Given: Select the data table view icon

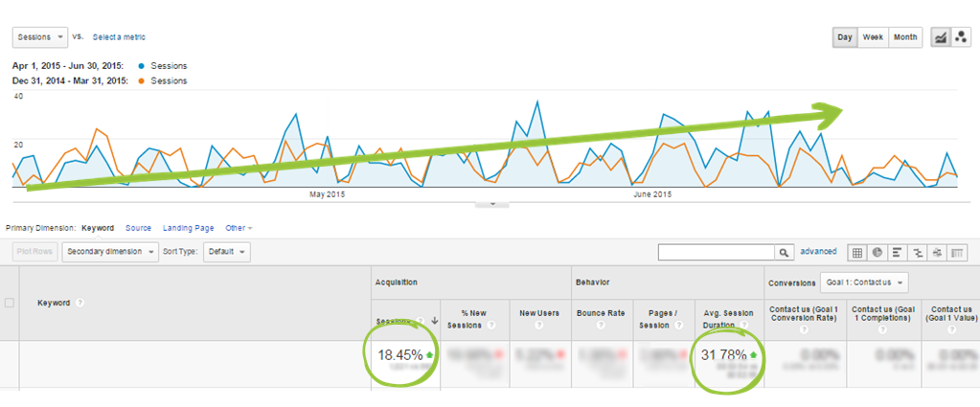Looking at the screenshot, I should pyautogui.click(x=858, y=252).
